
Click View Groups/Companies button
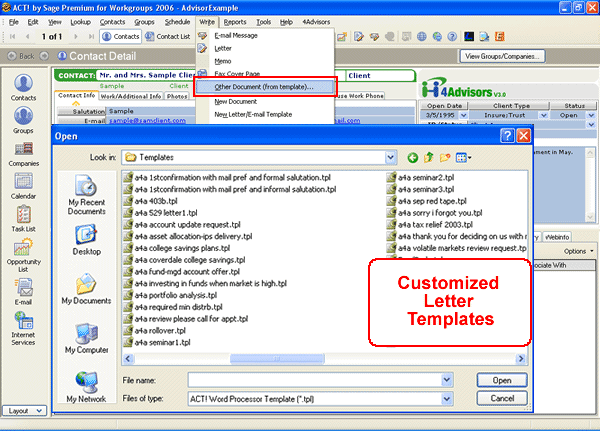click(x=502, y=56)
